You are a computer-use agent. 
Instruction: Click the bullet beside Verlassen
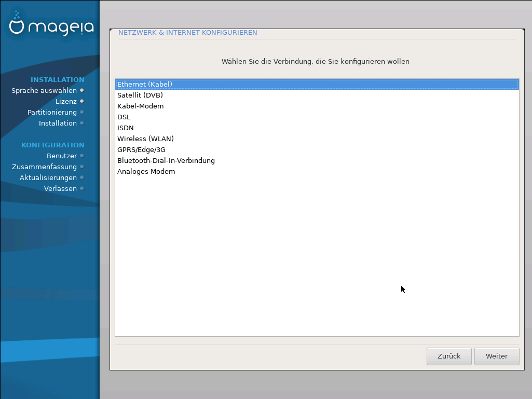(82, 188)
